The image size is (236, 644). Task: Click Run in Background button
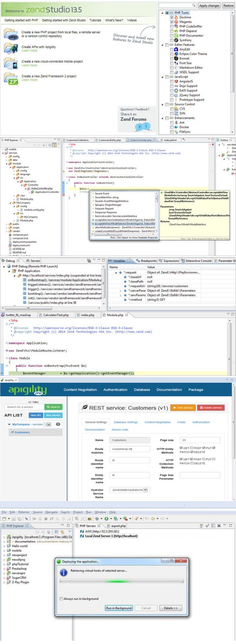coord(119,608)
